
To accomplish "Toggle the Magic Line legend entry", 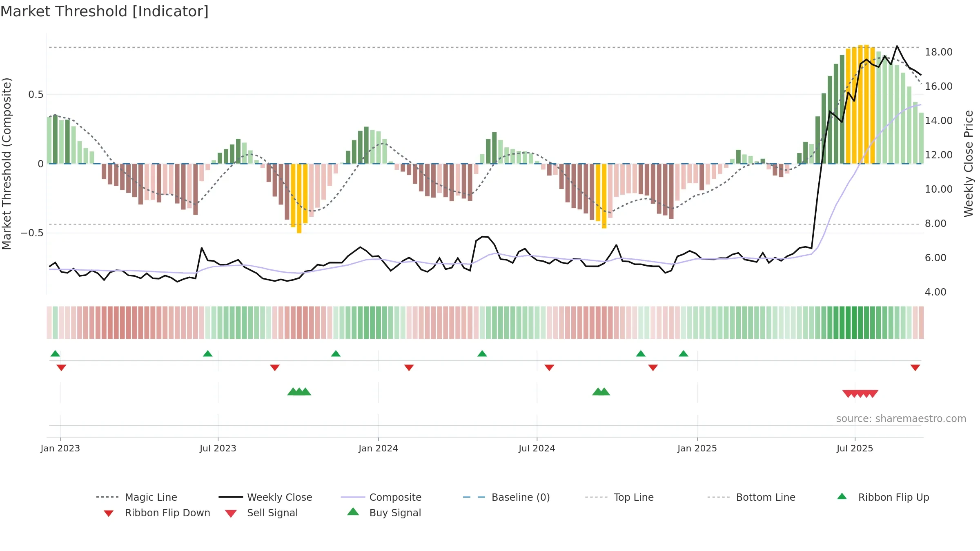I will pos(137,497).
